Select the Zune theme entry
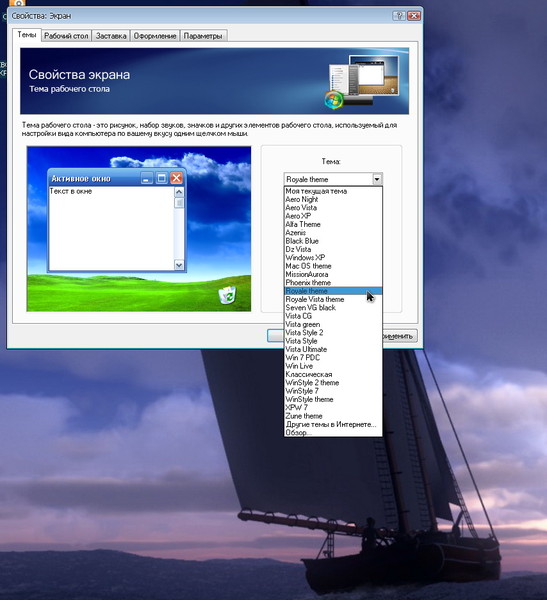 pyautogui.click(x=333, y=416)
